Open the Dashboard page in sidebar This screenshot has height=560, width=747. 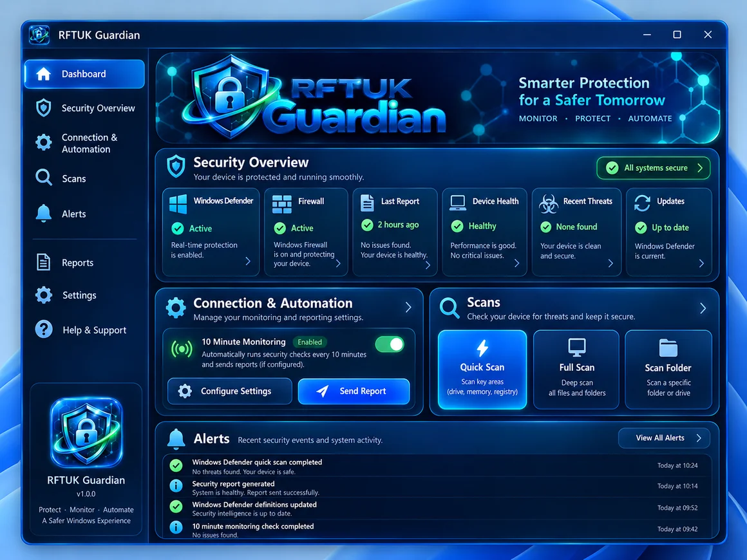[84, 74]
